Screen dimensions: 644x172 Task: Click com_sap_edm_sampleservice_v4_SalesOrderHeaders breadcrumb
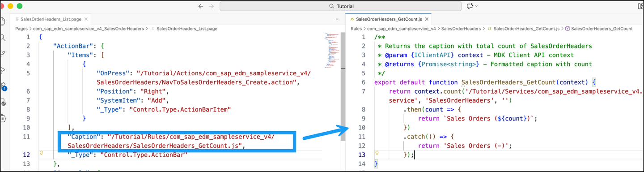coord(89,28)
